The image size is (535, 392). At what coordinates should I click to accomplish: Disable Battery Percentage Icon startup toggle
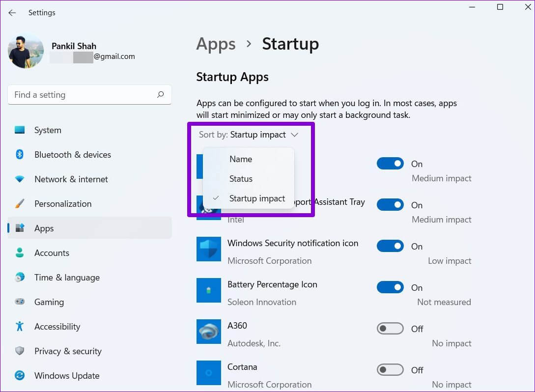tap(390, 287)
